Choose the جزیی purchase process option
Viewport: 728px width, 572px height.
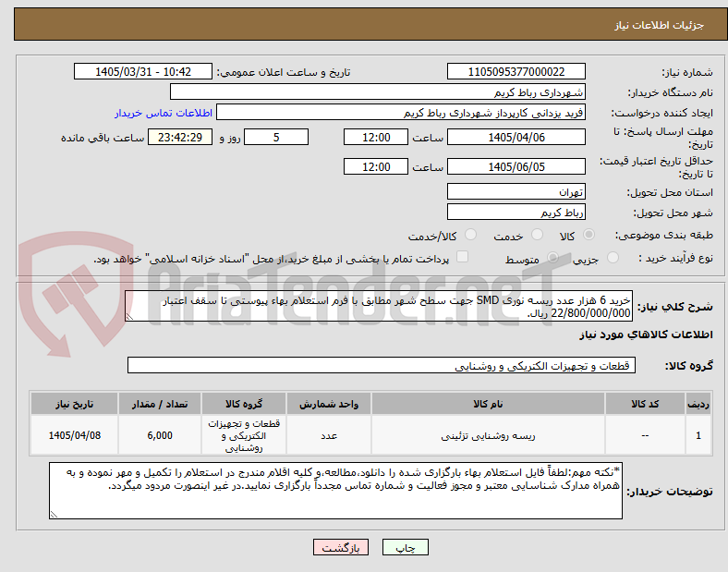coord(613,258)
